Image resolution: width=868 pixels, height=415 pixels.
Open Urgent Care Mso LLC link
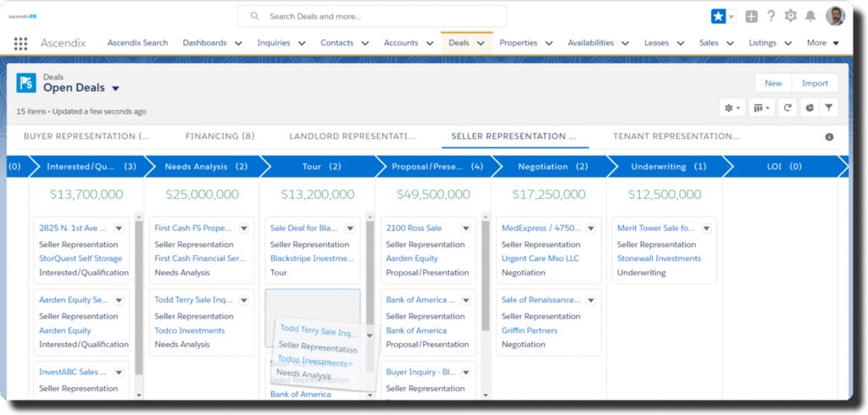tap(539, 258)
